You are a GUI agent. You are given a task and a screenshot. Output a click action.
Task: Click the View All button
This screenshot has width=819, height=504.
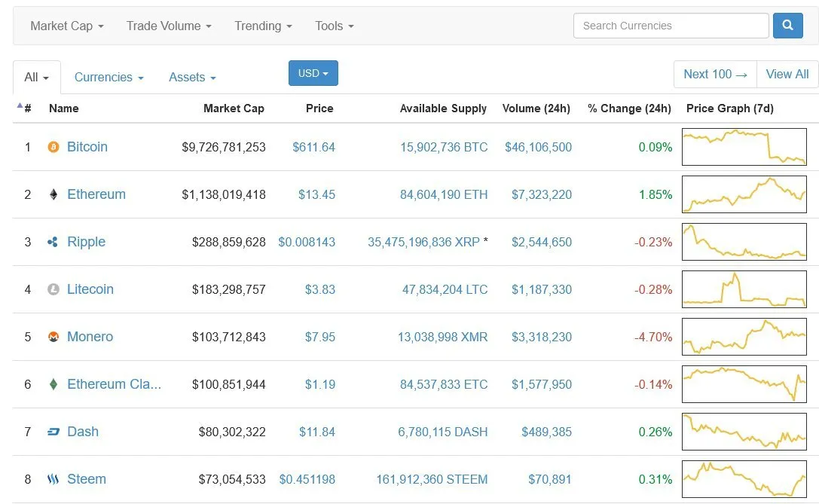(x=787, y=74)
